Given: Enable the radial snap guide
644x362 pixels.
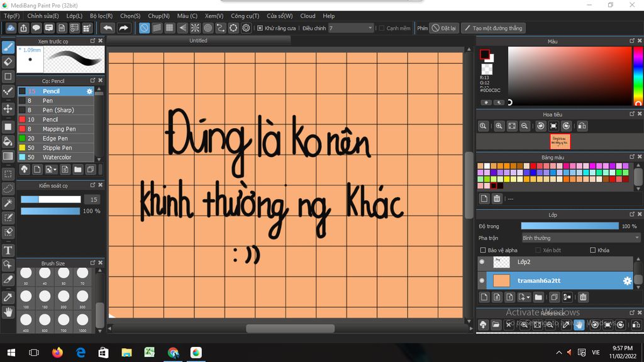Looking at the screenshot, I should [x=195, y=28].
